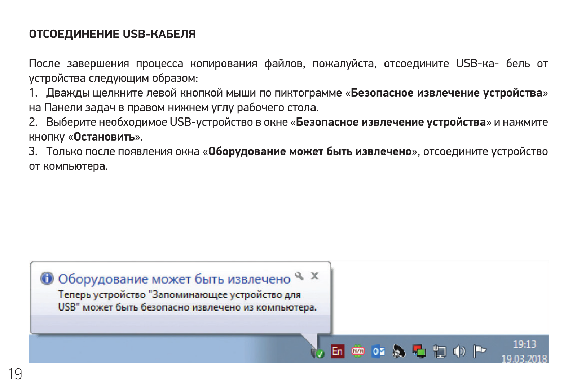This screenshot has height=392, width=577.
Task: Click the volume speaker tray icon
Action: click(x=459, y=351)
